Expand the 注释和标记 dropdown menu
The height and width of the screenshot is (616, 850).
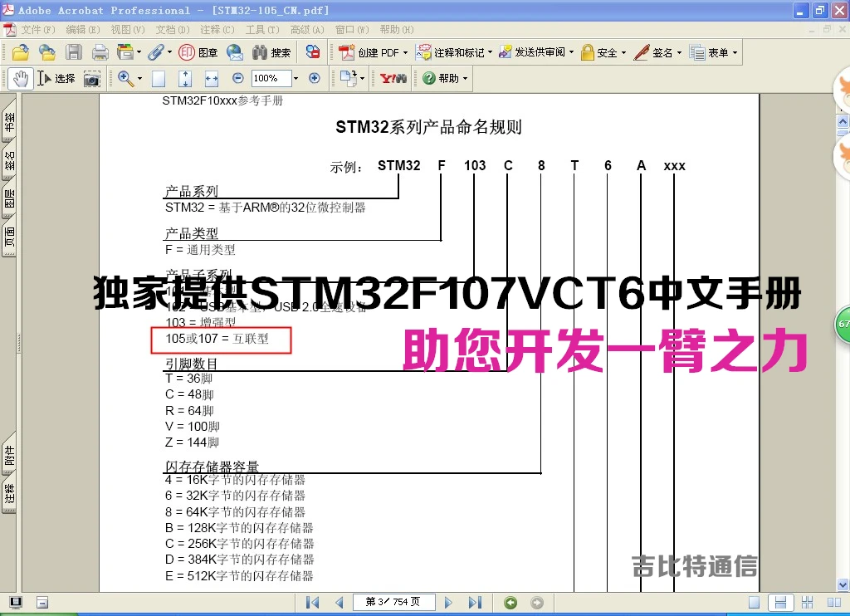click(x=489, y=52)
